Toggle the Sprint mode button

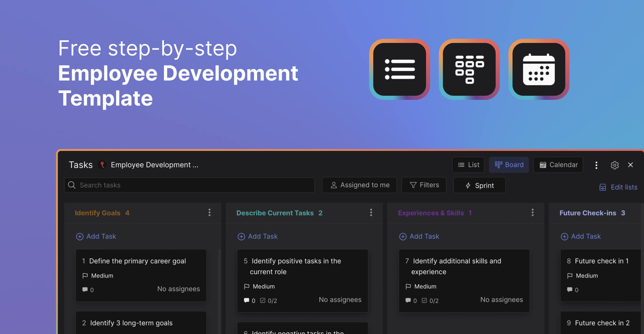click(479, 185)
